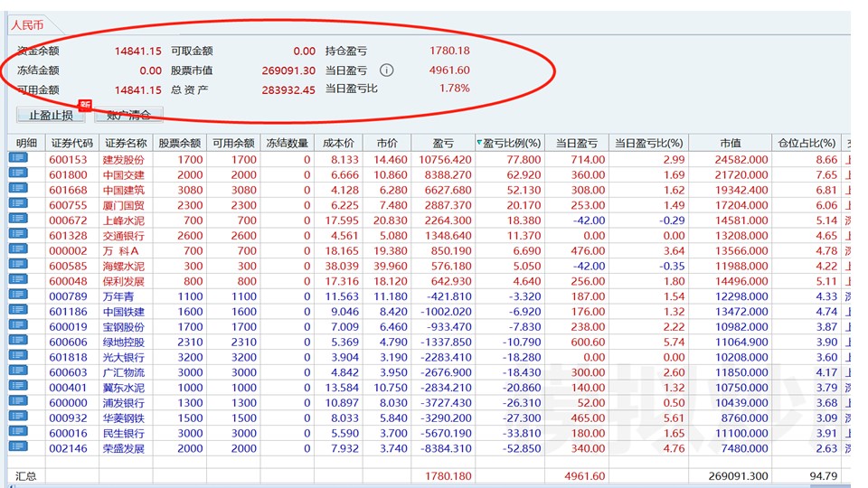Open detail icon for 荣盛发展 row

[x=18, y=447]
